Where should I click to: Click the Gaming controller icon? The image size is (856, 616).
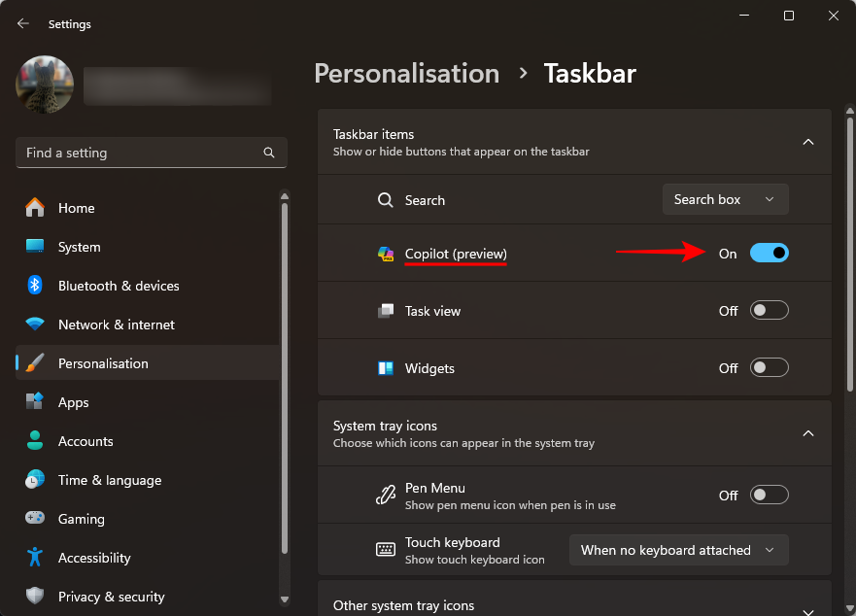click(x=35, y=519)
